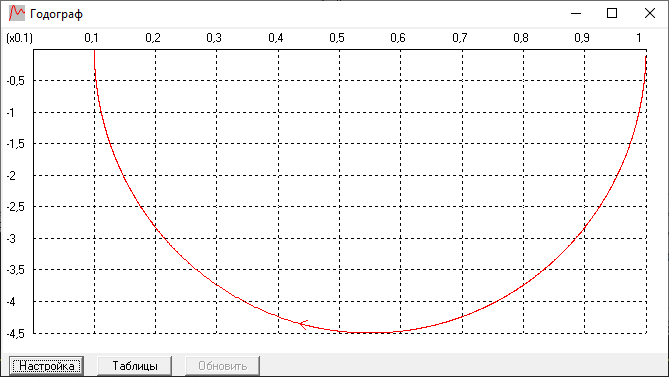The width and height of the screenshot is (669, 377).
Task: Click the 0,7 top axis label
Action: pos(460,38)
